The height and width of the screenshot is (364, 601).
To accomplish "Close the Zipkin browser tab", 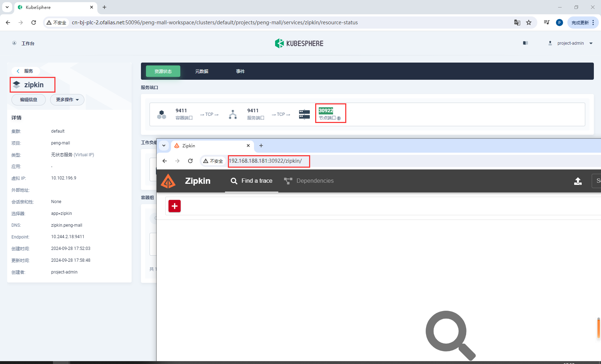I will pos(248,146).
